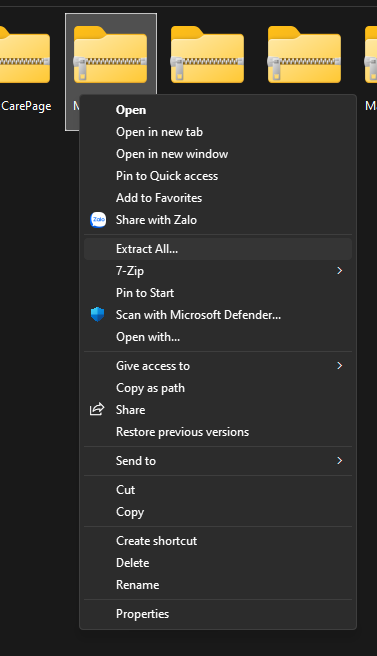Select the third zipped folder icon
The height and width of the screenshot is (656, 377).
tap(207, 55)
